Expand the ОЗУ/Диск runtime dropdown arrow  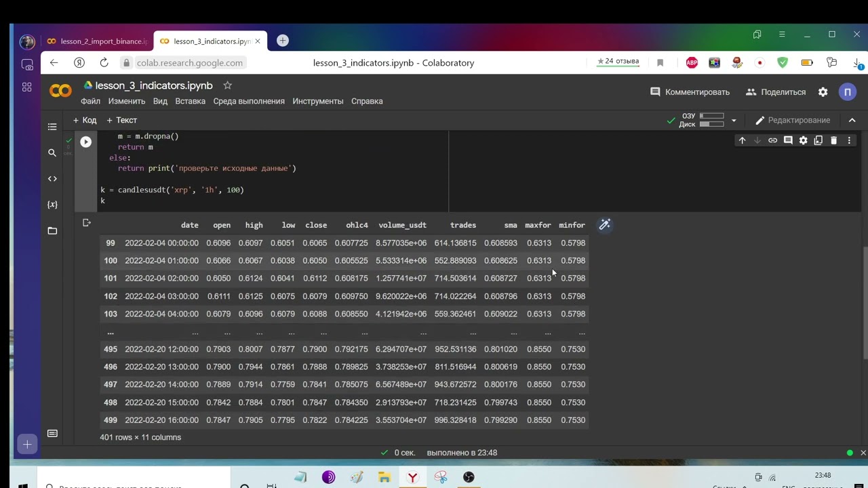(733, 121)
